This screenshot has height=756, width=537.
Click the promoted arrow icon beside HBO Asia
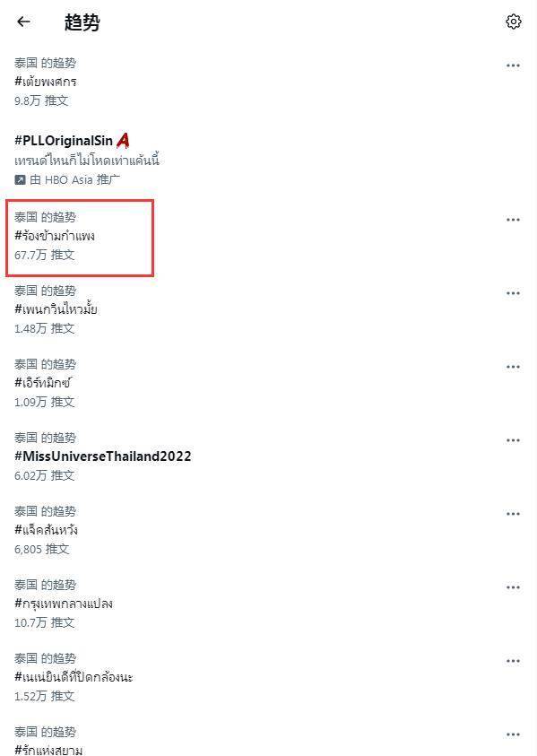(20, 180)
